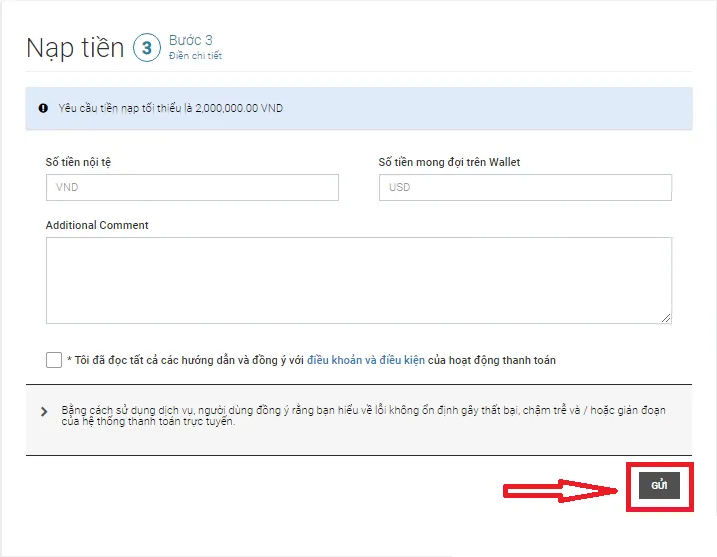This screenshot has width=717, height=557.
Task: Click the VND local amount input field
Action: click(192, 187)
